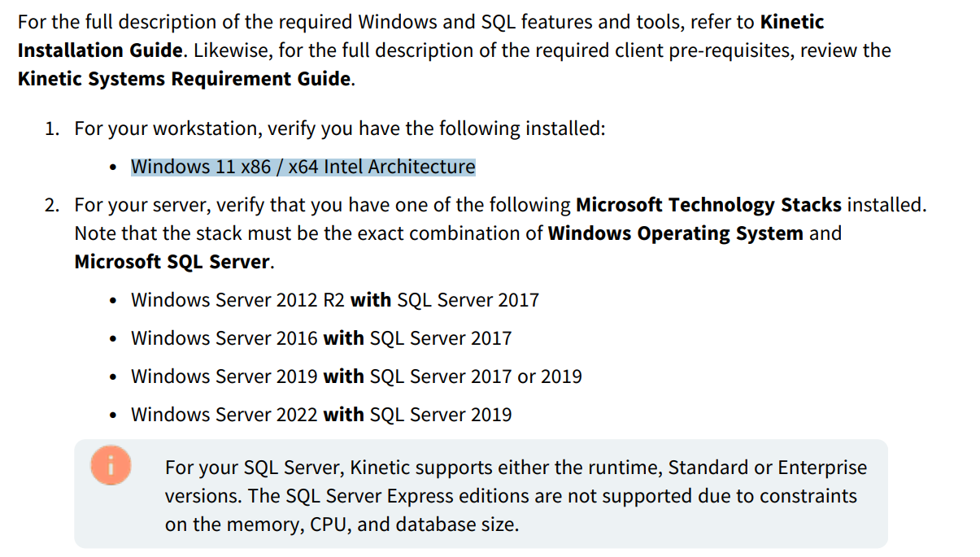The image size is (980, 557).
Task: Click the bullet dot before Windows 11
Action: click(113, 168)
